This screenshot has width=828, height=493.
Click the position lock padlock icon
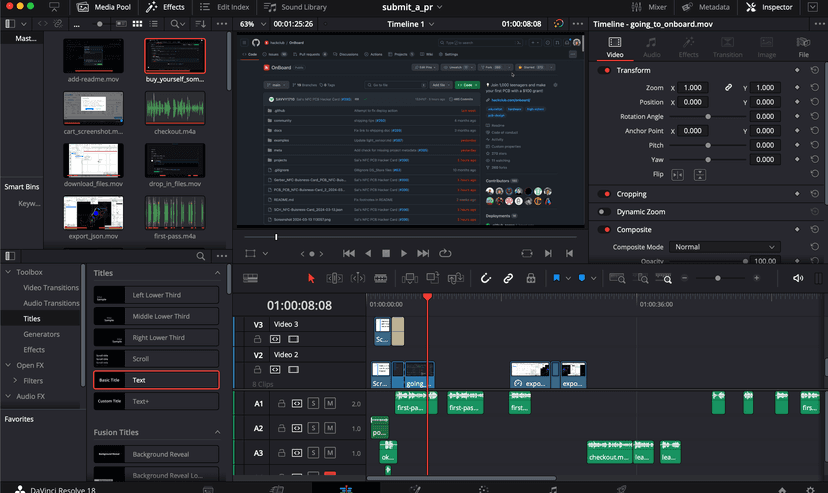(530, 278)
